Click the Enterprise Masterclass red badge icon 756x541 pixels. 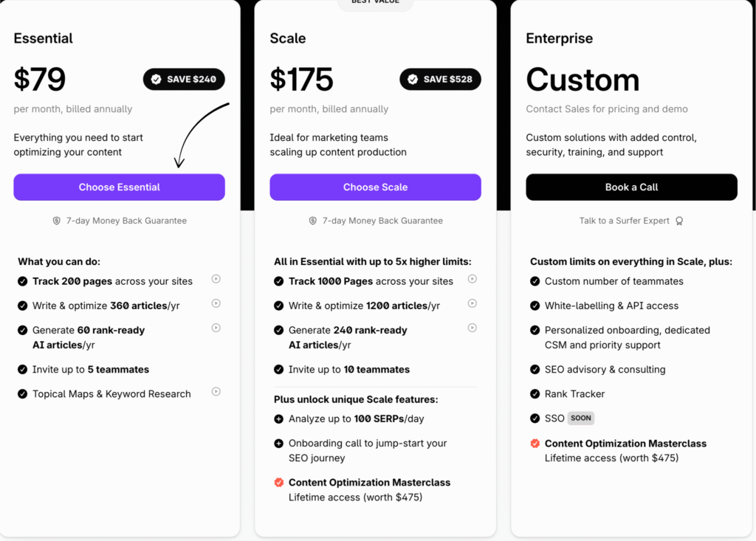(x=535, y=444)
